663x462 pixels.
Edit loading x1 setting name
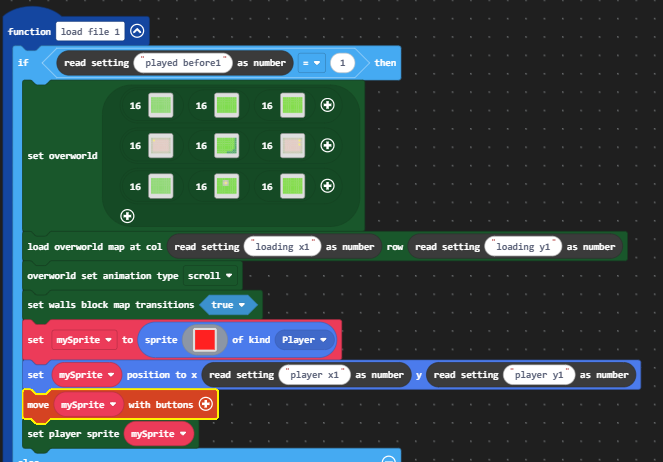coord(282,247)
